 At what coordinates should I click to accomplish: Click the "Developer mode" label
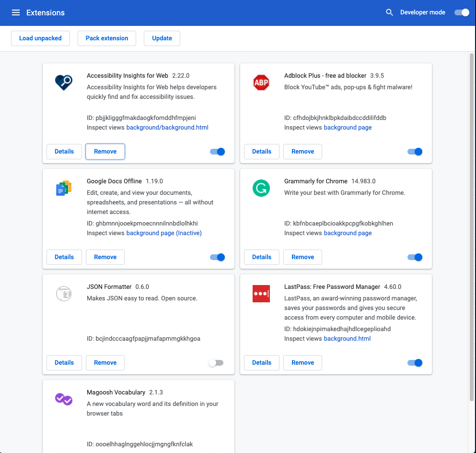pos(423,12)
